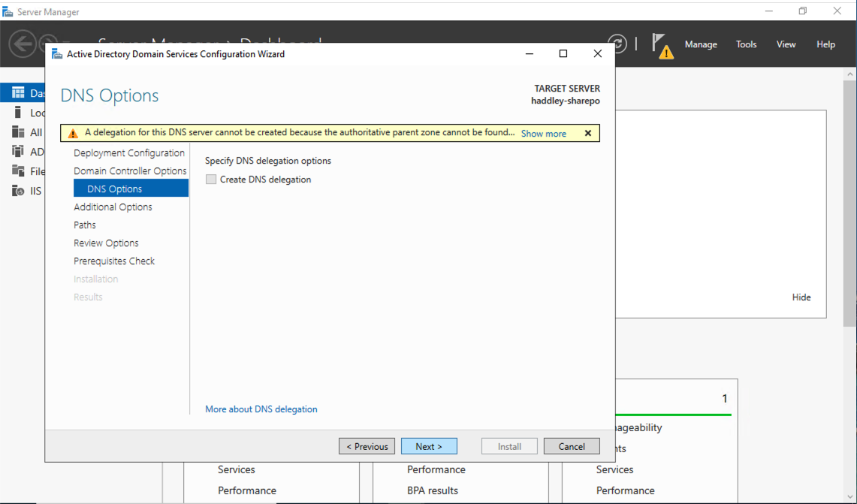The image size is (857, 504).
Task: Click Performance in the right background tile
Action: 625,490
